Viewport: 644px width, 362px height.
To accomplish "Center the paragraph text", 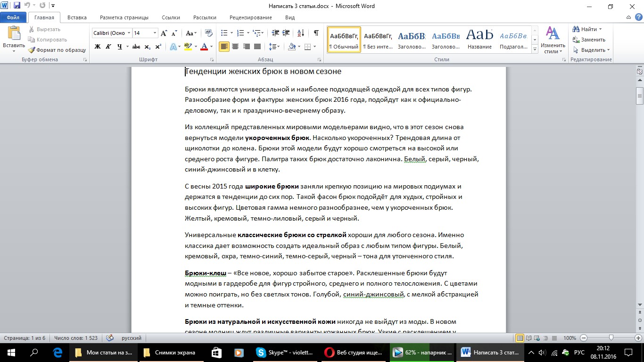I will [x=235, y=47].
